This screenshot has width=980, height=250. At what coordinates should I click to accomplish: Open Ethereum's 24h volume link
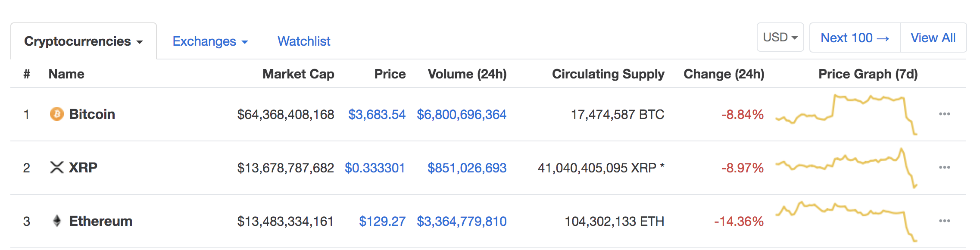point(462,221)
